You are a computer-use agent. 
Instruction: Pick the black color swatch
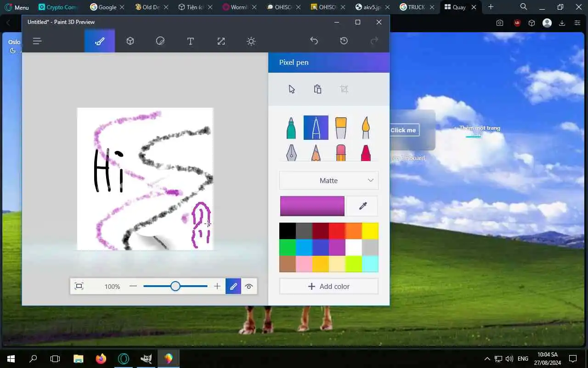(x=288, y=231)
